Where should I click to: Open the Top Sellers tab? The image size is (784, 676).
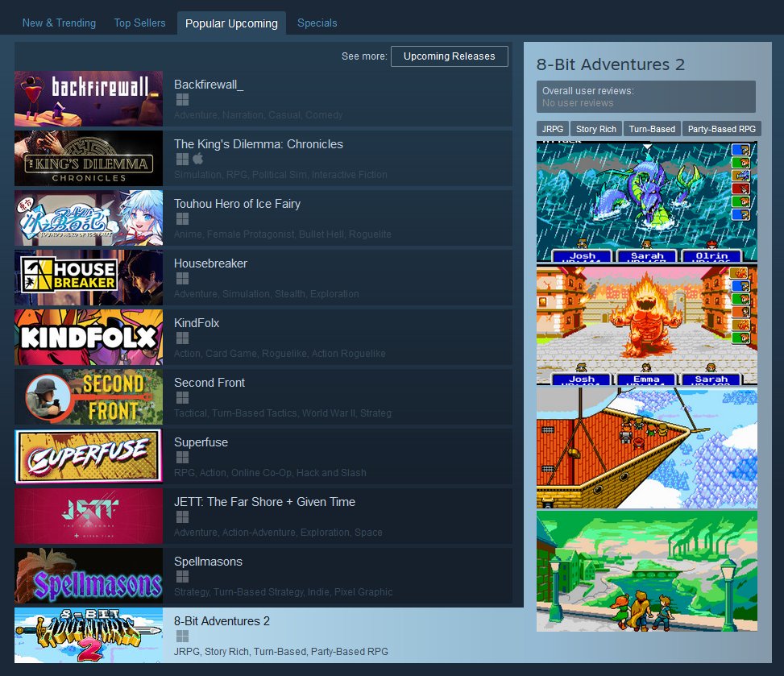[139, 23]
